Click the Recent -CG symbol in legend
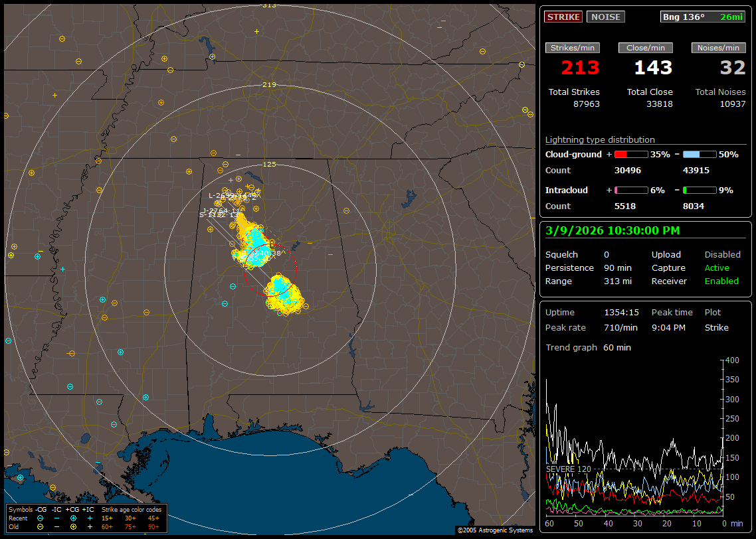This screenshot has width=756, height=539. pyautogui.click(x=41, y=518)
